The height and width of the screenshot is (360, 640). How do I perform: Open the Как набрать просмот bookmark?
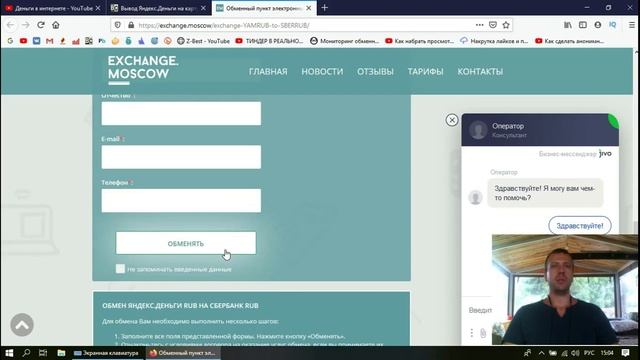pos(420,41)
